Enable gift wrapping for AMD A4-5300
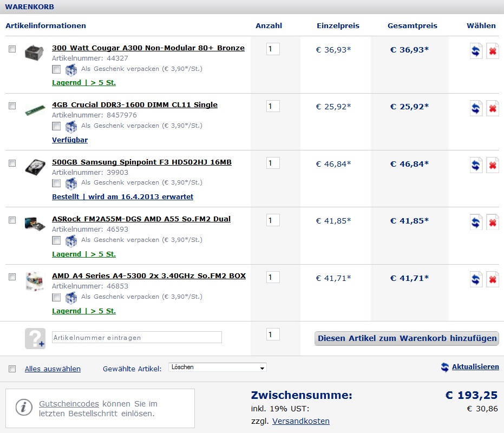The image size is (504, 433). click(x=56, y=297)
